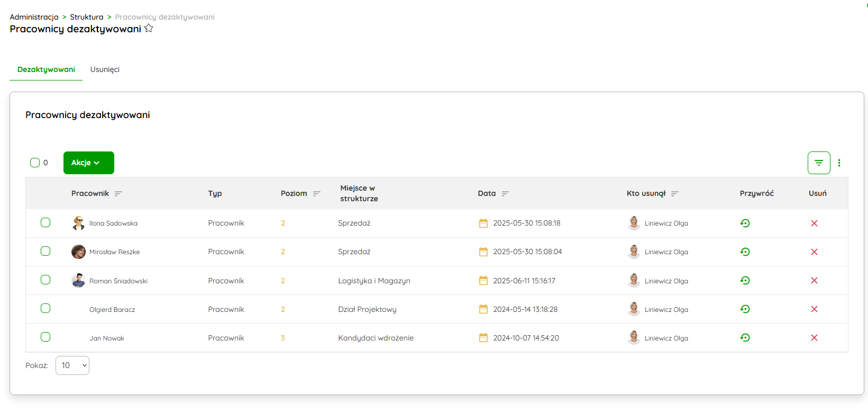Open the Pokaż rows-per-page selector
The width and height of the screenshot is (868, 412).
click(x=72, y=365)
